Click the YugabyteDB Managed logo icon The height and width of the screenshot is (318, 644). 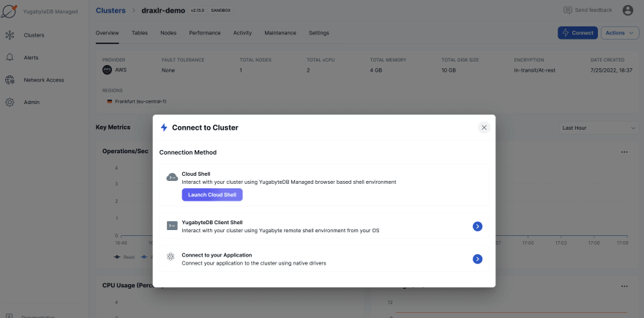point(9,11)
